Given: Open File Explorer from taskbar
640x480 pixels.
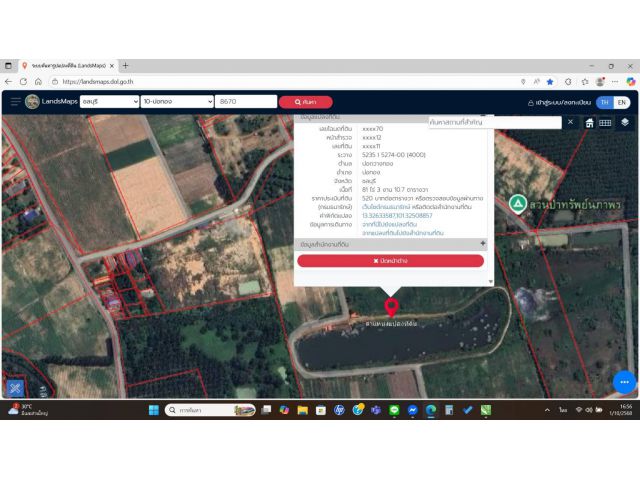Looking at the screenshot, I should (x=302, y=410).
